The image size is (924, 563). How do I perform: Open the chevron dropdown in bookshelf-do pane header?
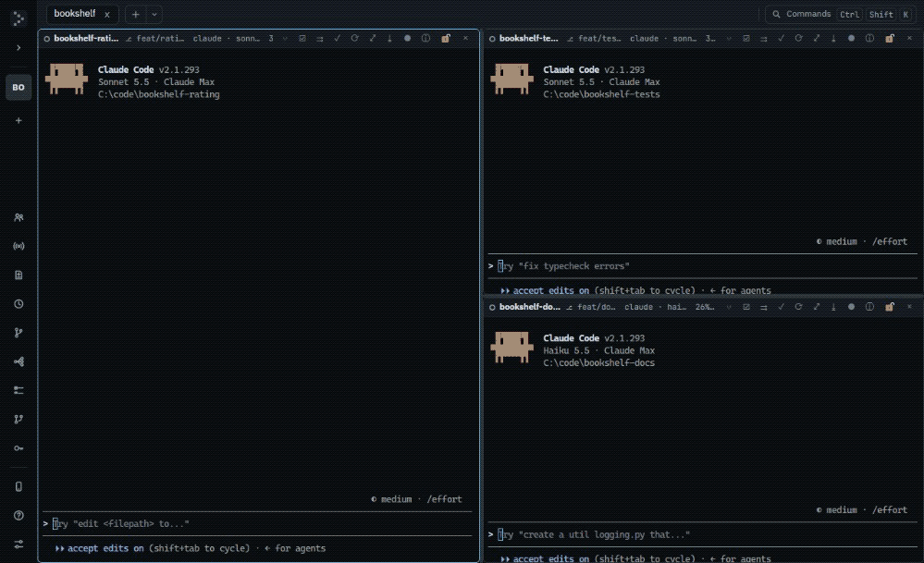[729, 307]
